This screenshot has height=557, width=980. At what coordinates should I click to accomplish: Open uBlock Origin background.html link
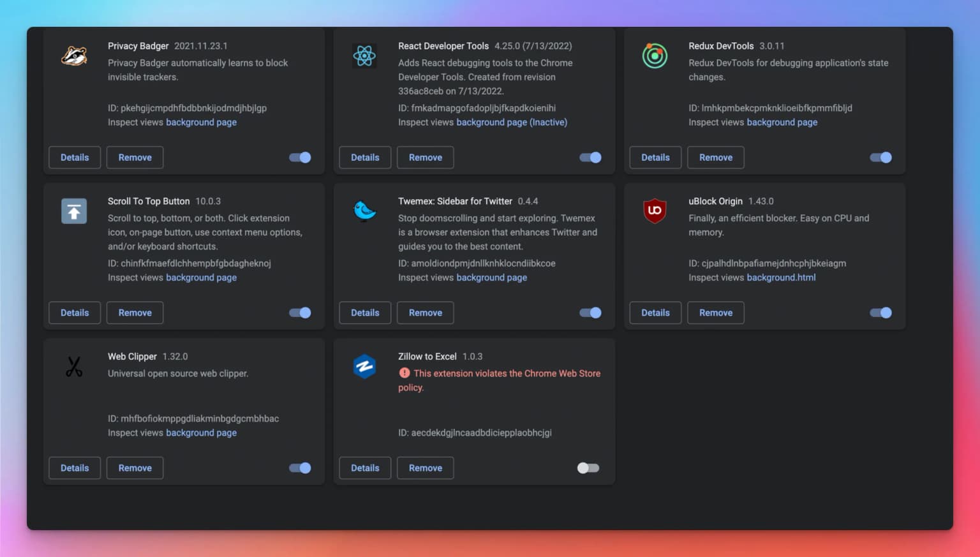(x=781, y=278)
